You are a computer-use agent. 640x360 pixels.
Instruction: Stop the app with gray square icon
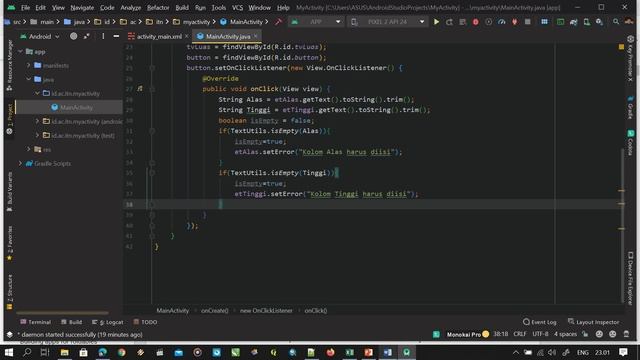(528, 22)
